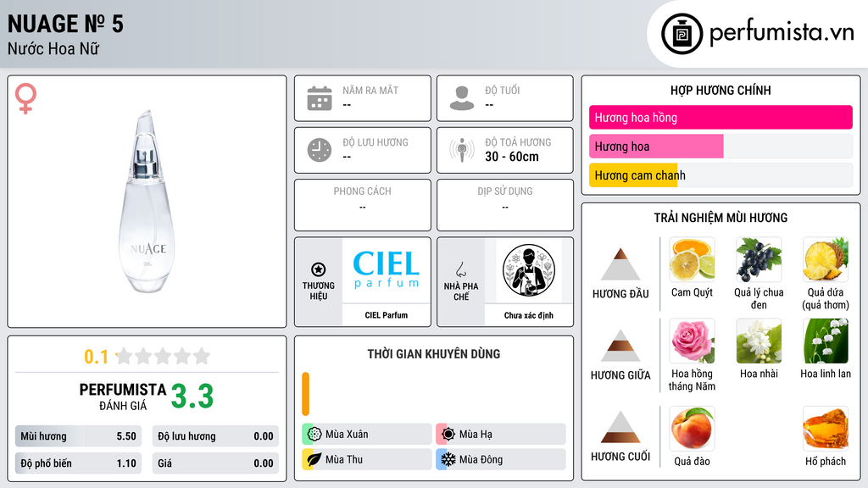Click the Mùa Đông snowflake icon
The image size is (868, 488).
point(448,459)
